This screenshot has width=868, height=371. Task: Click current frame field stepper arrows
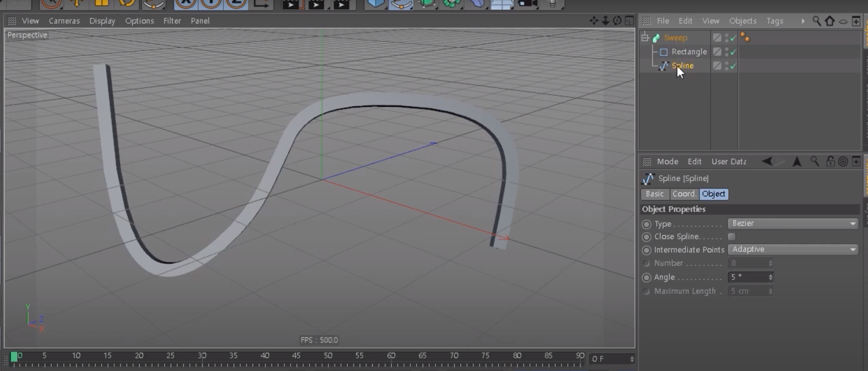click(x=631, y=359)
